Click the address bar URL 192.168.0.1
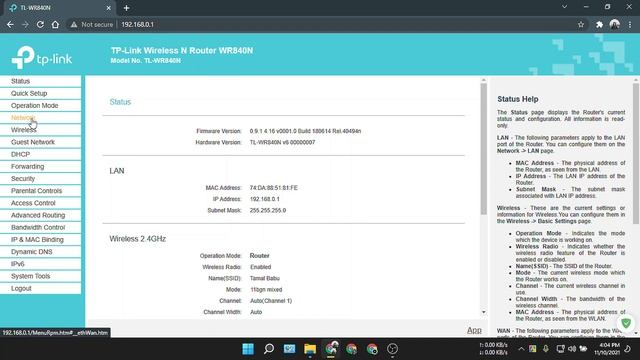Screen dimensions: 640x360 click(x=138, y=24)
